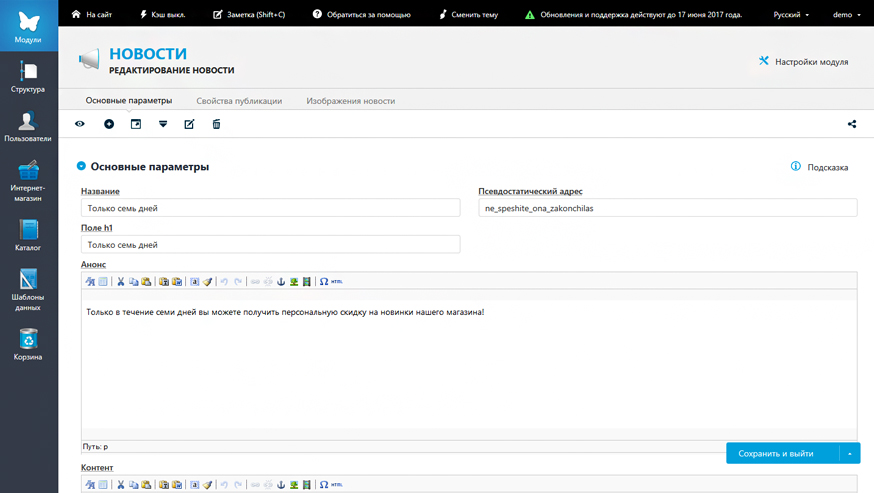Click Undo arrow in Анонс editor

click(224, 282)
